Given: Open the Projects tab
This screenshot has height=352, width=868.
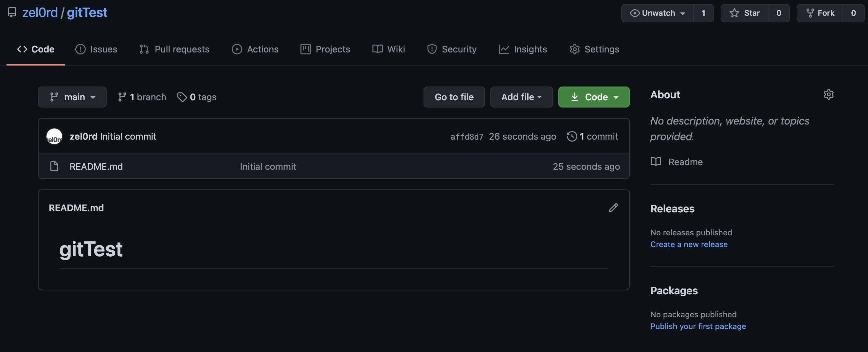Looking at the screenshot, I should [x=325, y=49].
